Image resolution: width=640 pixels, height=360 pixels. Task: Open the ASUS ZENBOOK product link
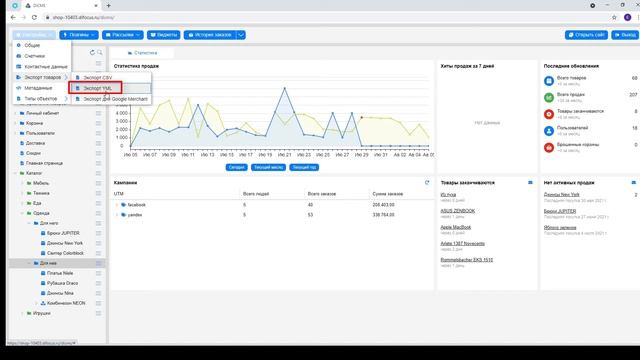pyautogui.click(x=458, y=211)
